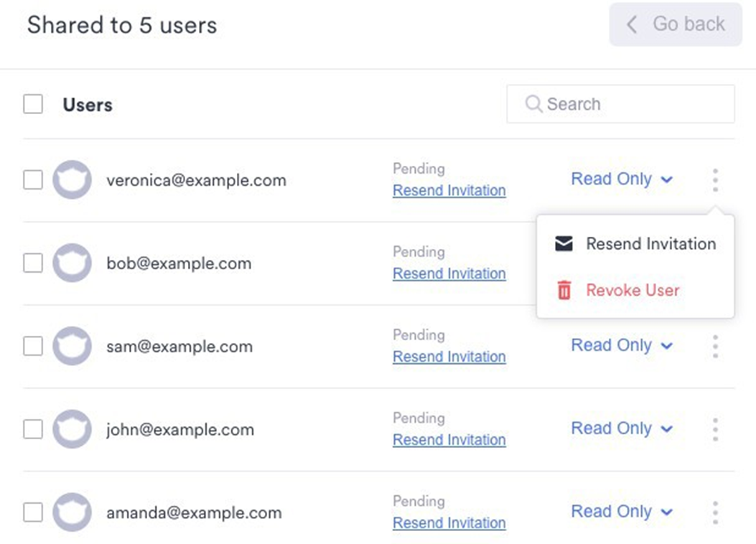Click the envelope icon in the popup menu
Image resolution: width=756 pixels, height=544 pixels.
coord(564,244)
